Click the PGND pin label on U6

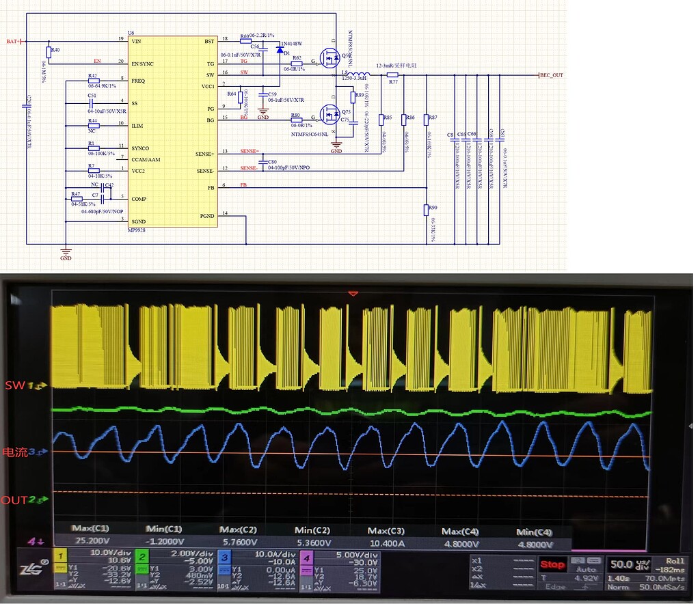pyautogui.click(x=207, y=216)
